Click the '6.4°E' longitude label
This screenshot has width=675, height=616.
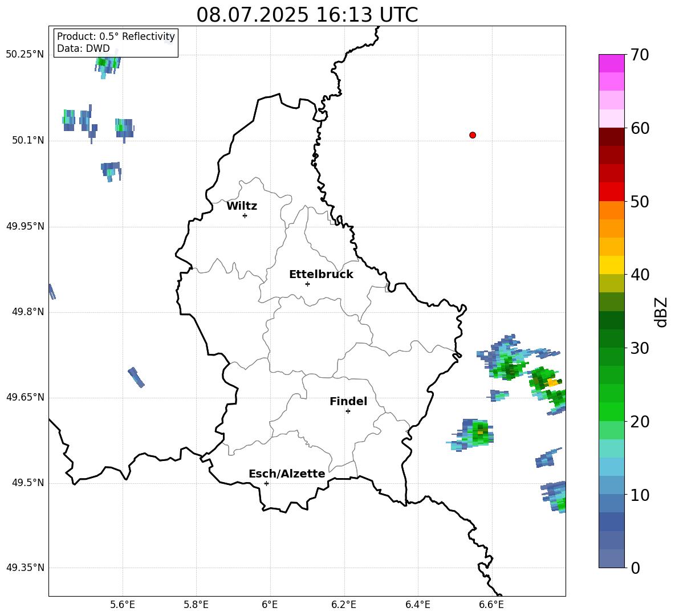click(x=417, y=605)
